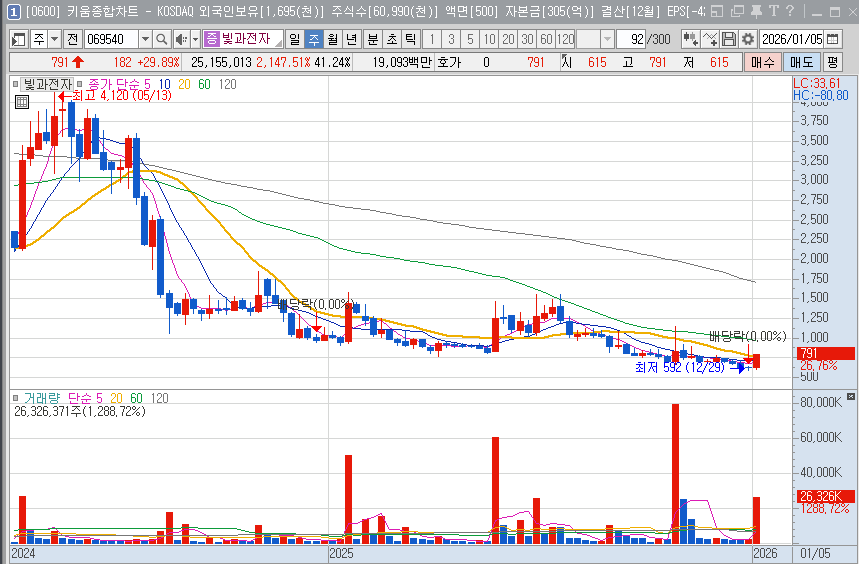Expand speaker options dropdown arrow
The image size is (859, 564).
[195, 39]
